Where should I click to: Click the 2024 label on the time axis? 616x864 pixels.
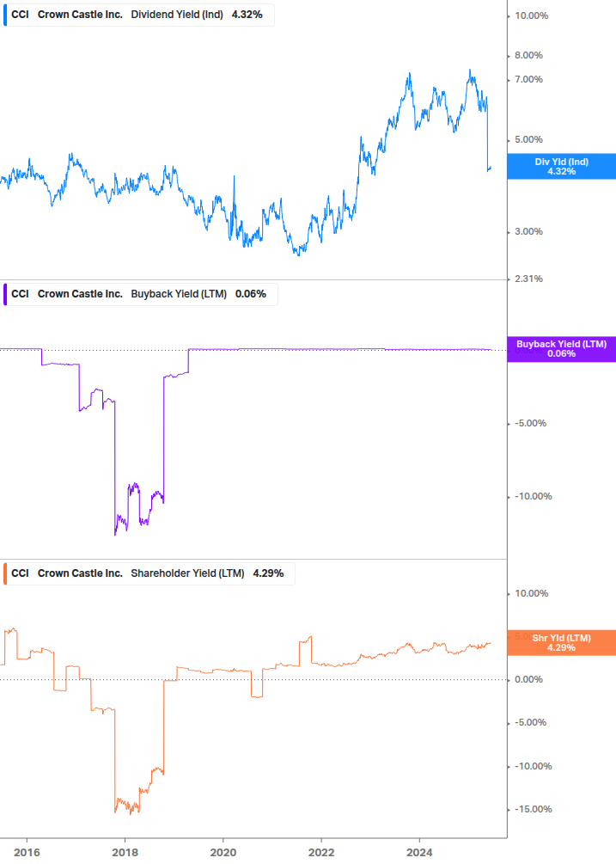pyautogui.click(x=419, y=853)
